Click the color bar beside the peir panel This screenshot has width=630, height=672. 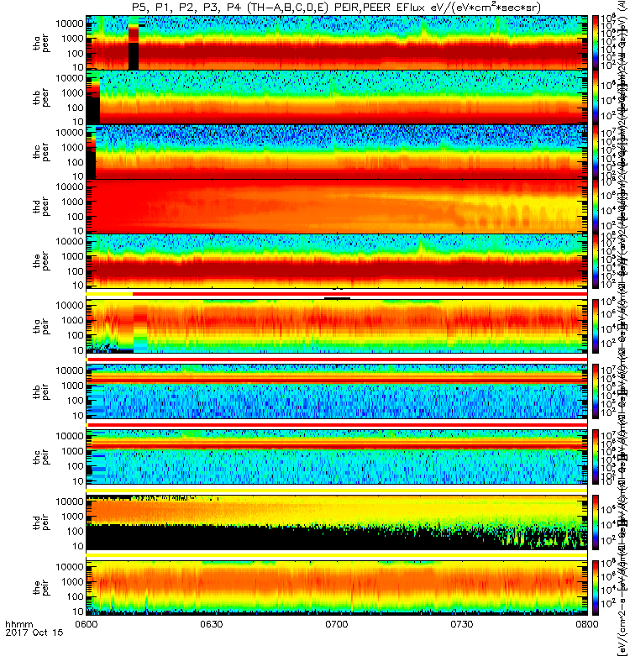(x=596, y=587)
